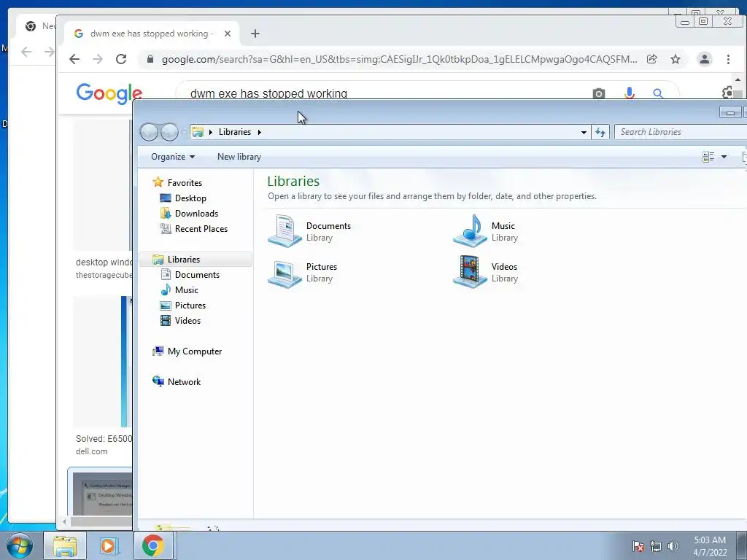The width and height of the screenshot is (747, 560).
Task: Open Pictures library in main pane
Action: click(303, 273)
